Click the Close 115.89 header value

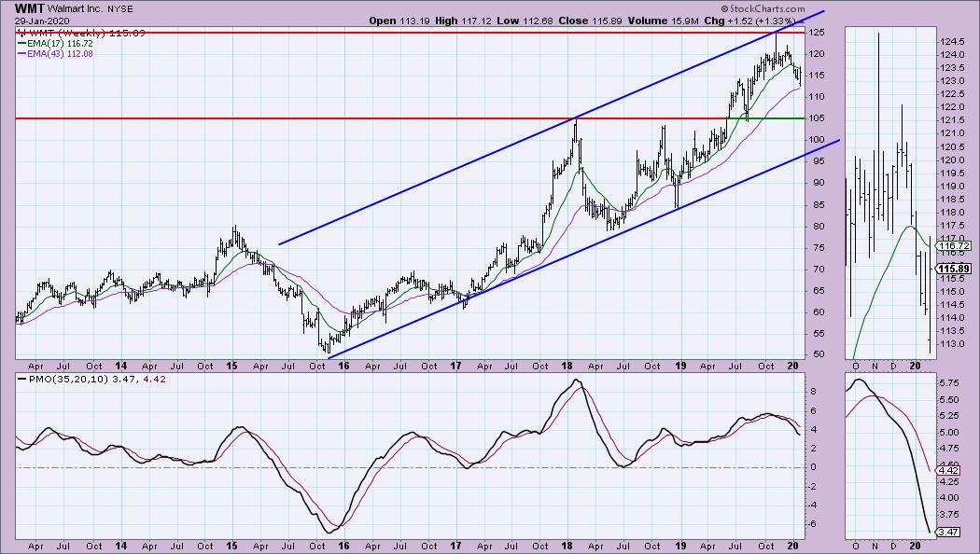(591, 21)
